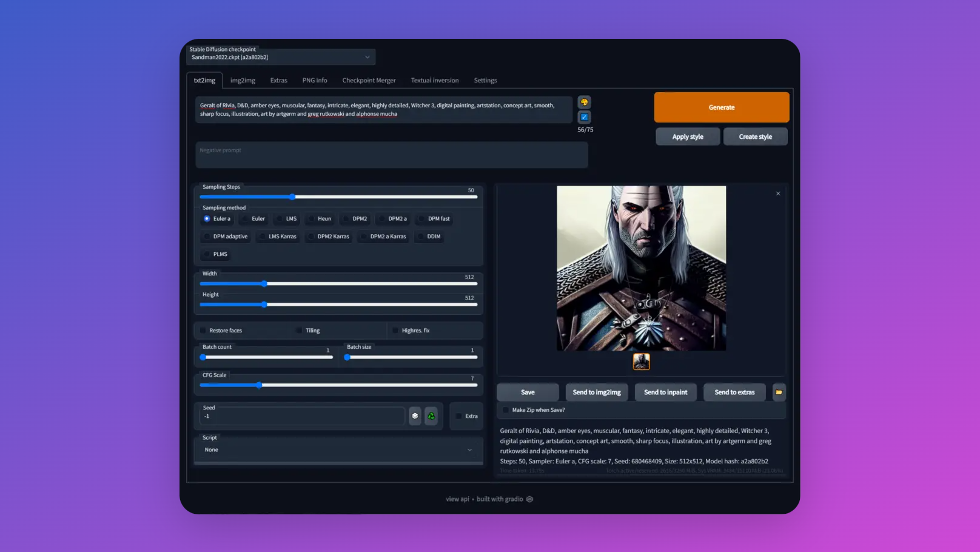This screenshot has width=980, height=552.
Task: Select DPM2 a sampler
Action: coord(393,219)
